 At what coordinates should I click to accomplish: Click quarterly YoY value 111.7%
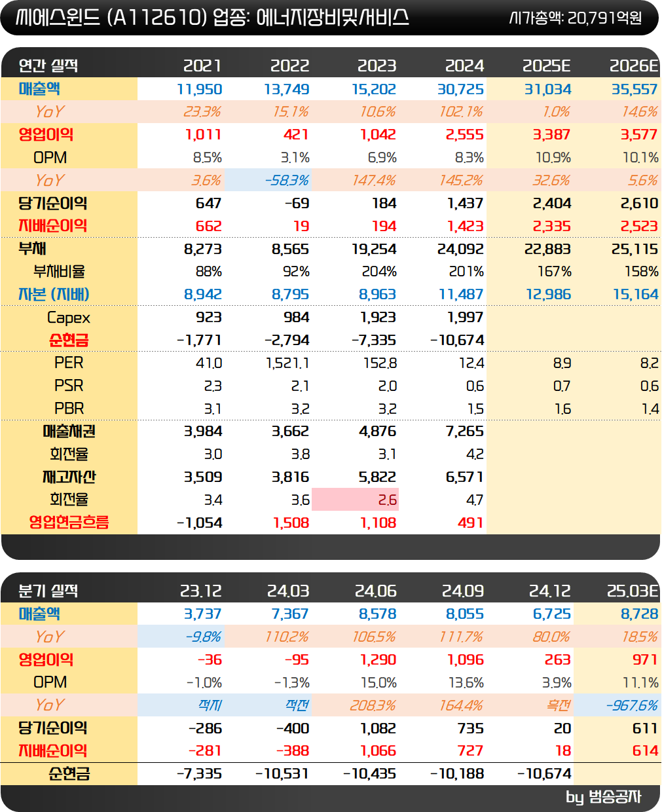point(461,637)
